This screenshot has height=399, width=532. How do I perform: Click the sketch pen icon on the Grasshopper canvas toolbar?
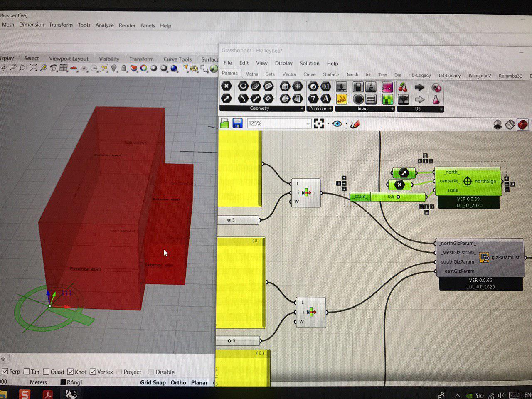click(355, 124)
